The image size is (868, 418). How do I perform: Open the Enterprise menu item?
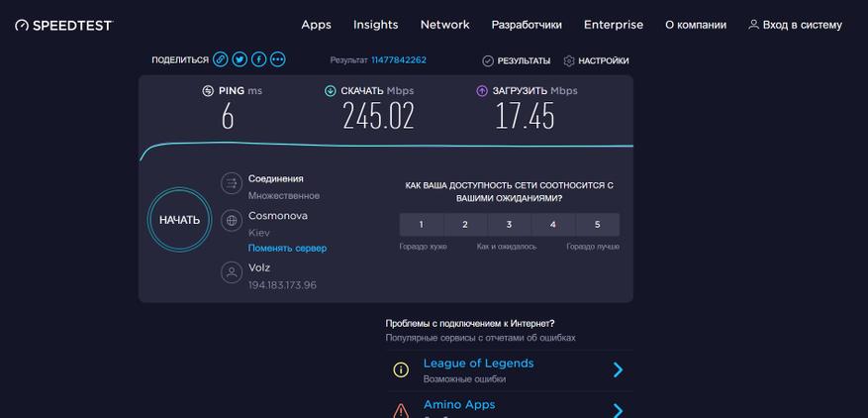tap(614, 25)
